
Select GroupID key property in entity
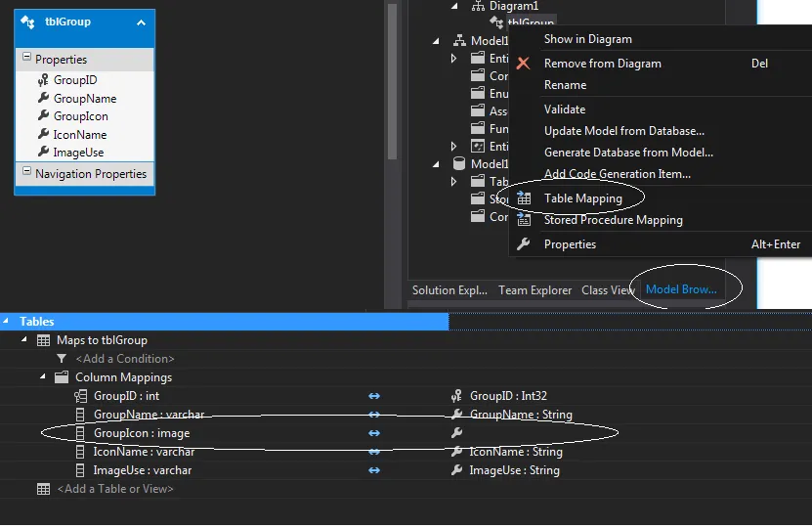tap(75, 80)
